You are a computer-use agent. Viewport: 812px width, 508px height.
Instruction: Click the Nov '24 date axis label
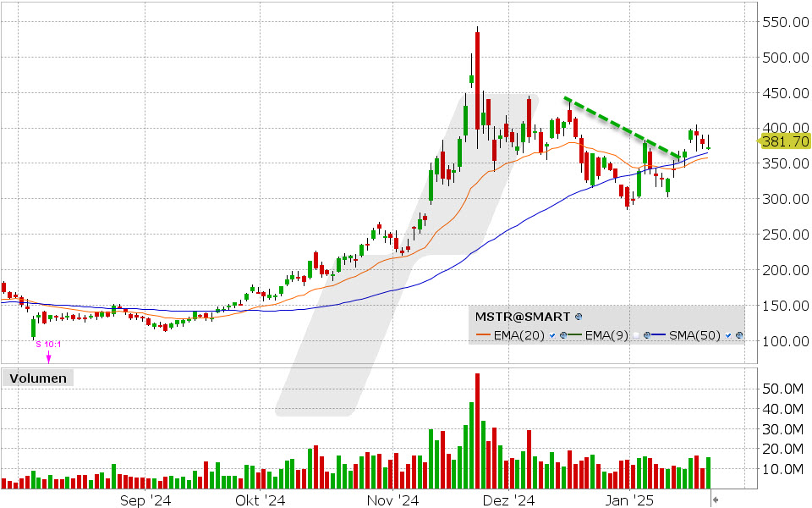click(x=392, y=500)
